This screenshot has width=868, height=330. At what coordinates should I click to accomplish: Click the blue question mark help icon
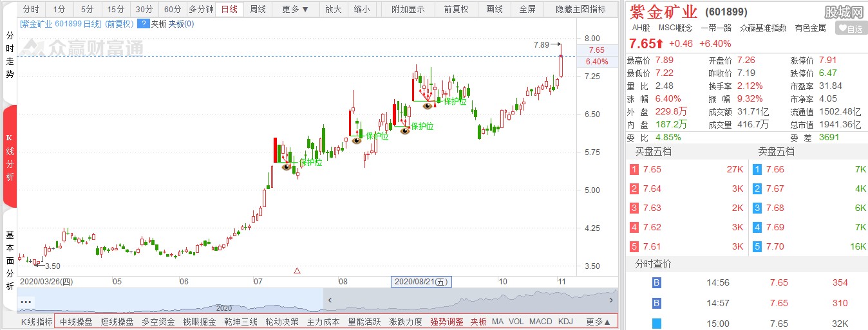click(142, 24)
